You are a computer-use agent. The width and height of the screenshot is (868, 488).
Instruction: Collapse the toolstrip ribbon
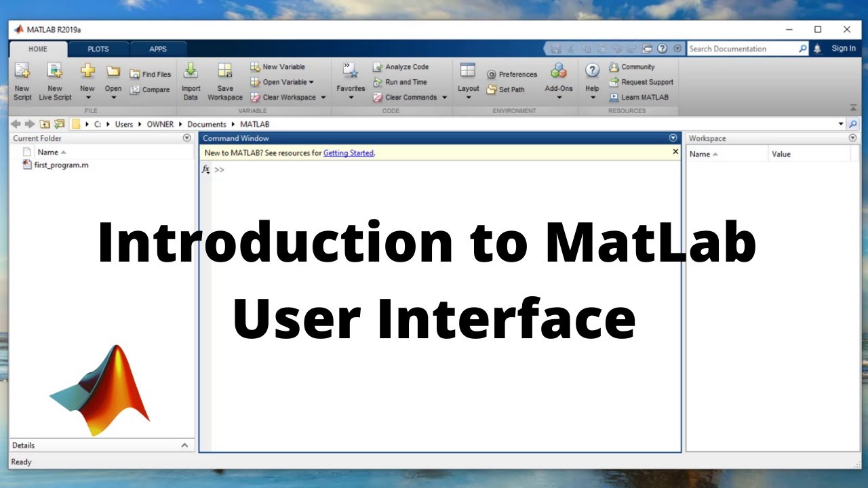click(853, 108)
